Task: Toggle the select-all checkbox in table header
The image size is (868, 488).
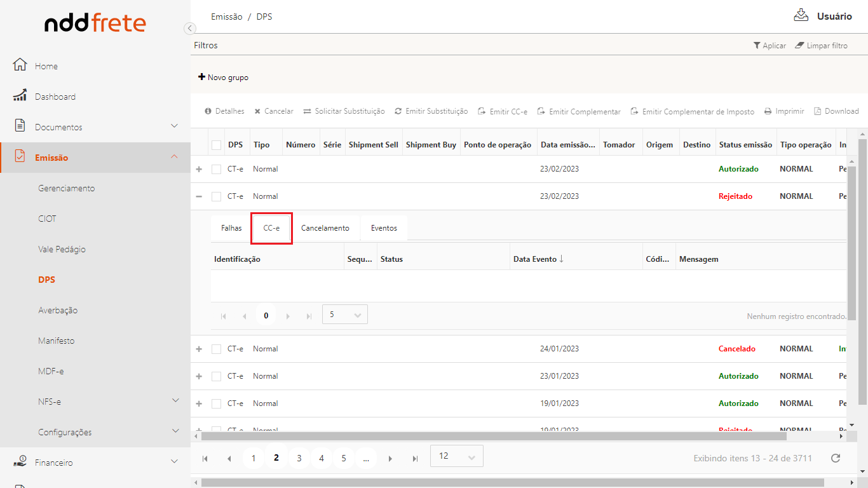Action: (x=217, y=145)
